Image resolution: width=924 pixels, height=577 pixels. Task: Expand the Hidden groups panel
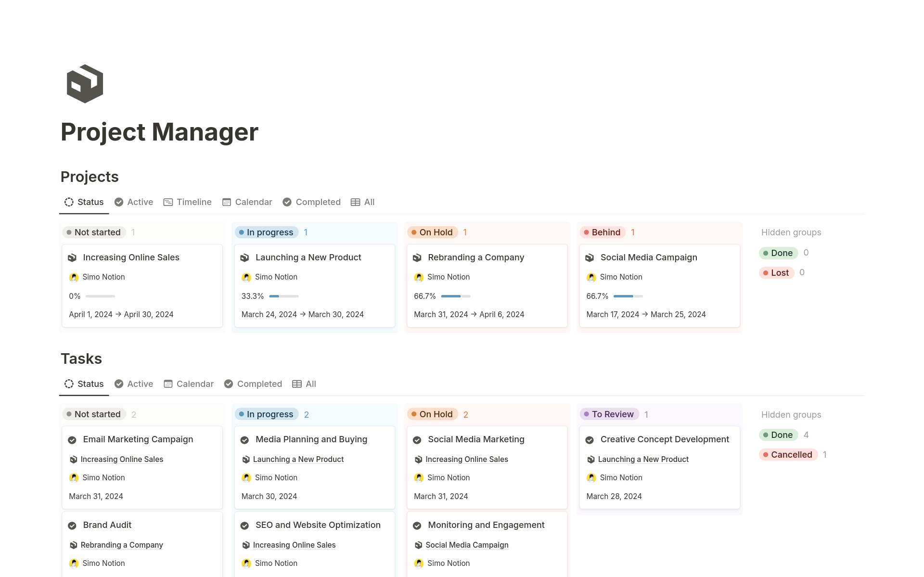(x=792, y=231)
